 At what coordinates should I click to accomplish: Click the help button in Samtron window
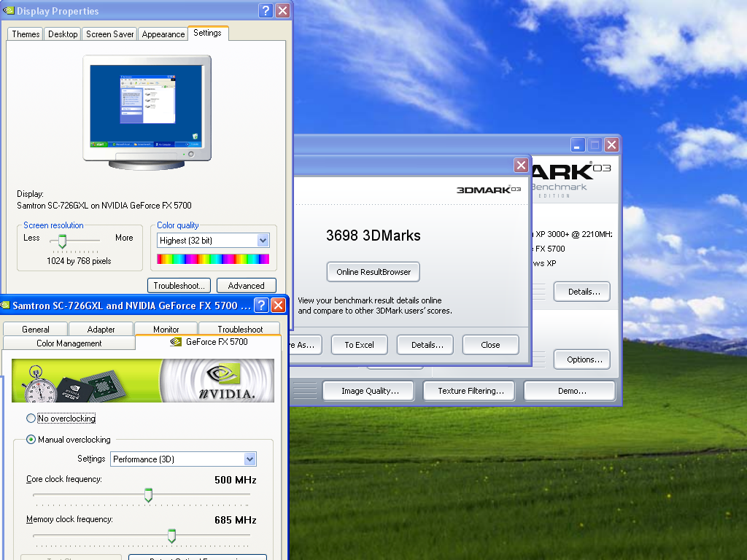click(262, 305)
